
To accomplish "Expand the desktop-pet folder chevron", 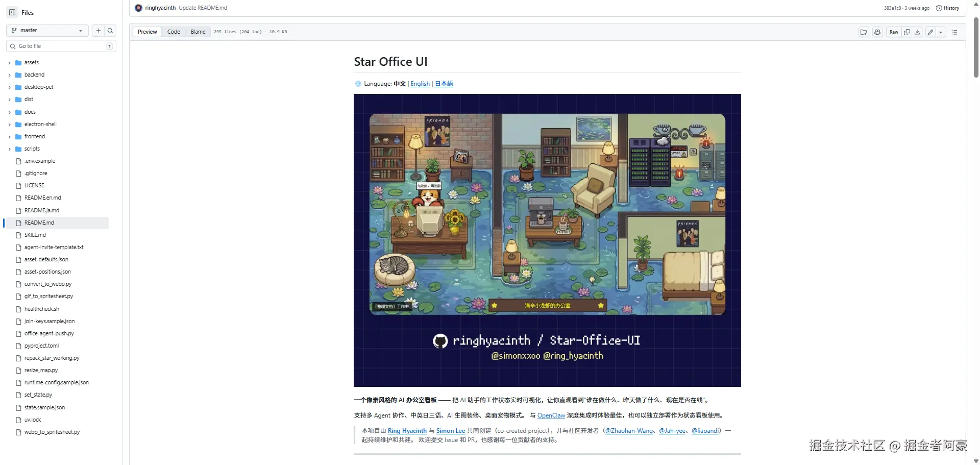I will (x=9, y=87).
